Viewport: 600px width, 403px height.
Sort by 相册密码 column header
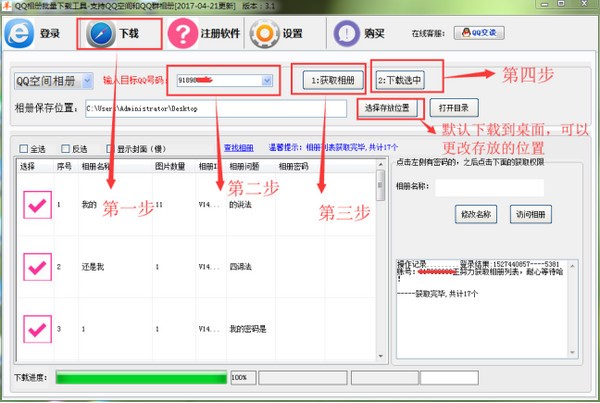293,166
